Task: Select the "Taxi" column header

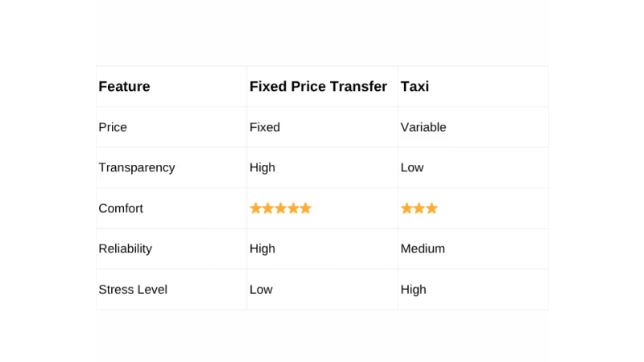Action: (x=415, y=87)
